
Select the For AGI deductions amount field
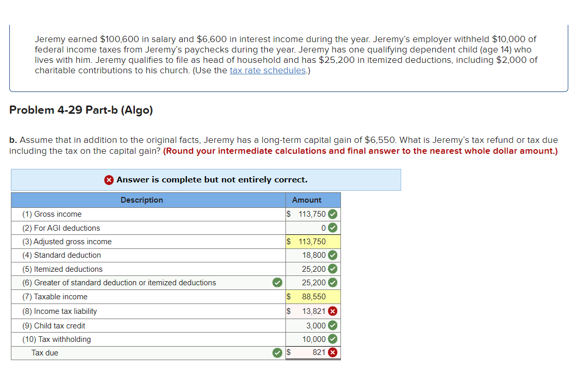click(313, 228)
